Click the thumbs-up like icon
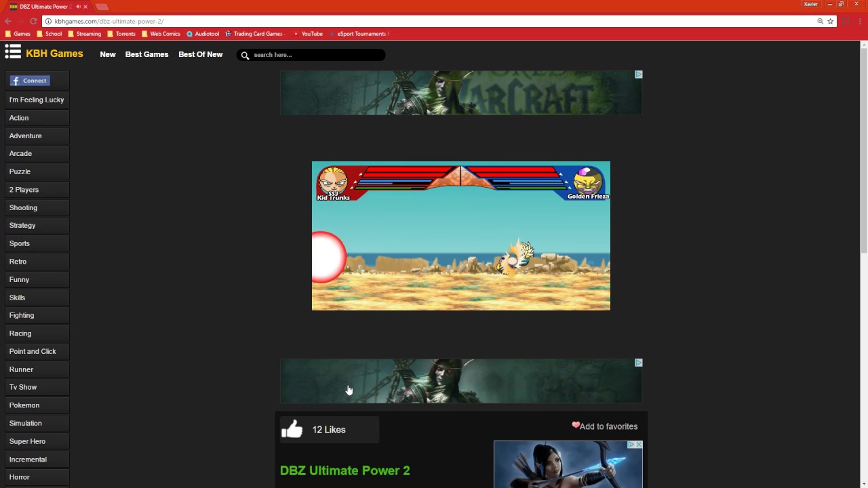This screenshot has width=868, height=488. click(292, 429)
